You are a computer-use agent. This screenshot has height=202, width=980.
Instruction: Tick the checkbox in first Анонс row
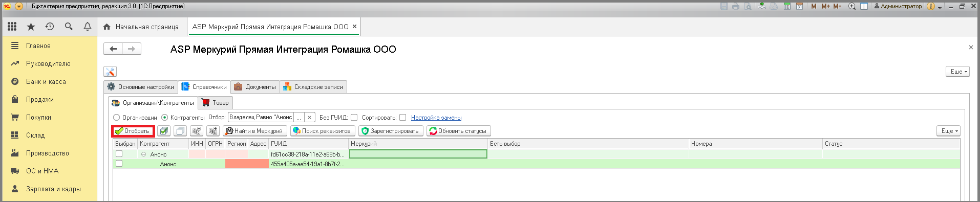[119, 154]
